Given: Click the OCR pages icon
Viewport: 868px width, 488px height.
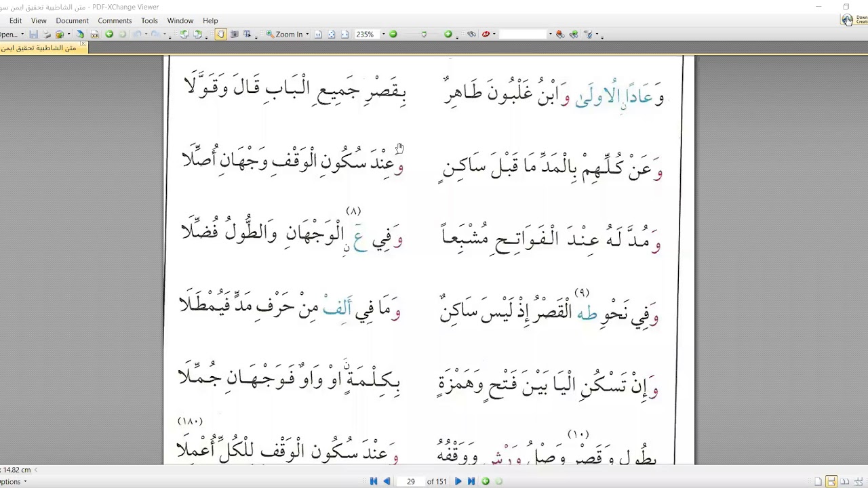Looking at the screenshot, I should click(x=94, y=34).
